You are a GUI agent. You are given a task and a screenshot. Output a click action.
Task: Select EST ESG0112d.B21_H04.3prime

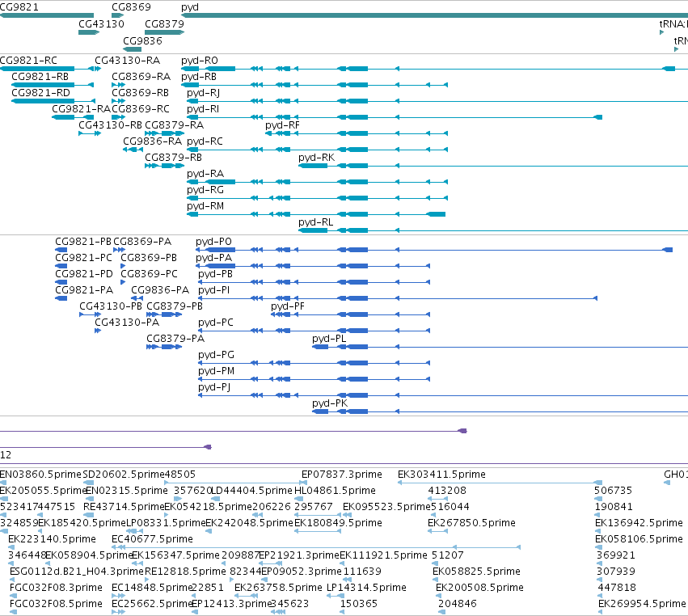click(x=77, y=572)
